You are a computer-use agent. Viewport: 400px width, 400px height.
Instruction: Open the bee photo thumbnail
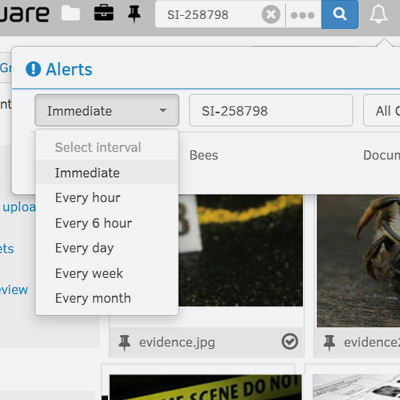358,261
